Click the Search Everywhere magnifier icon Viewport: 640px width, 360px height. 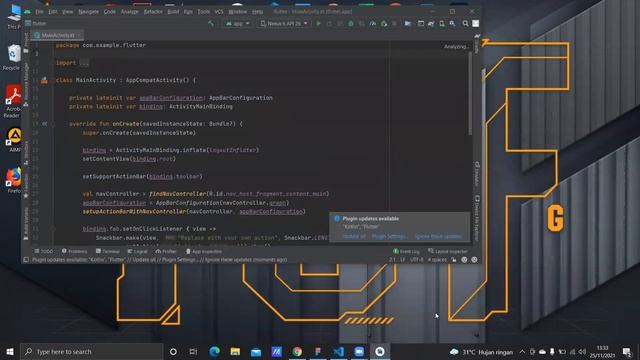(x=465, y=24)
